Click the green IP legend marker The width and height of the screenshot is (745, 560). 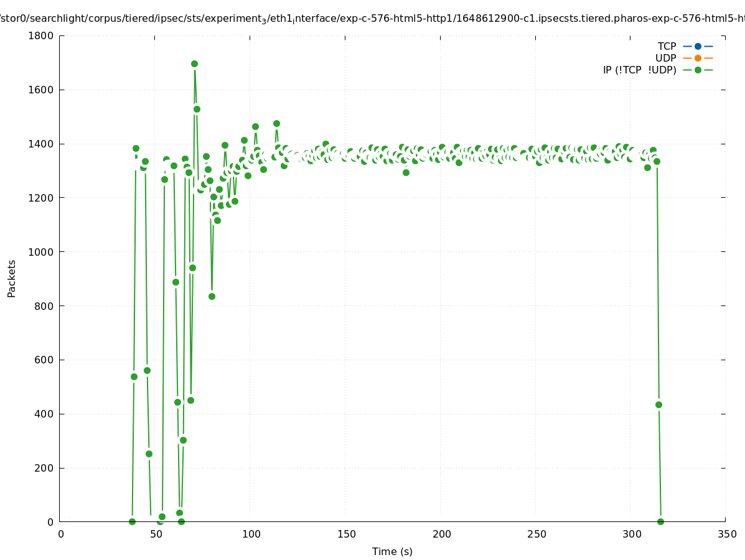[x=698, y=70]
